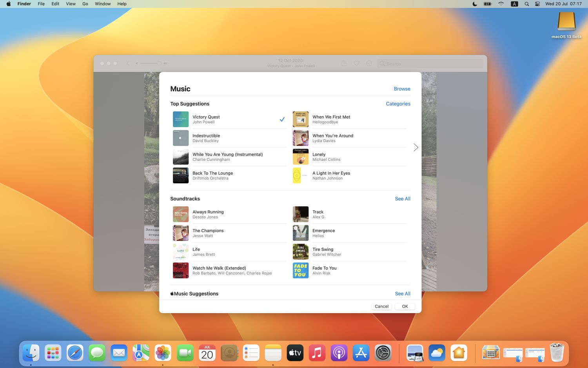This screenshot has height=368, width=588.
Task: Open the Music app in Dock
Action: tap(317, 353)
